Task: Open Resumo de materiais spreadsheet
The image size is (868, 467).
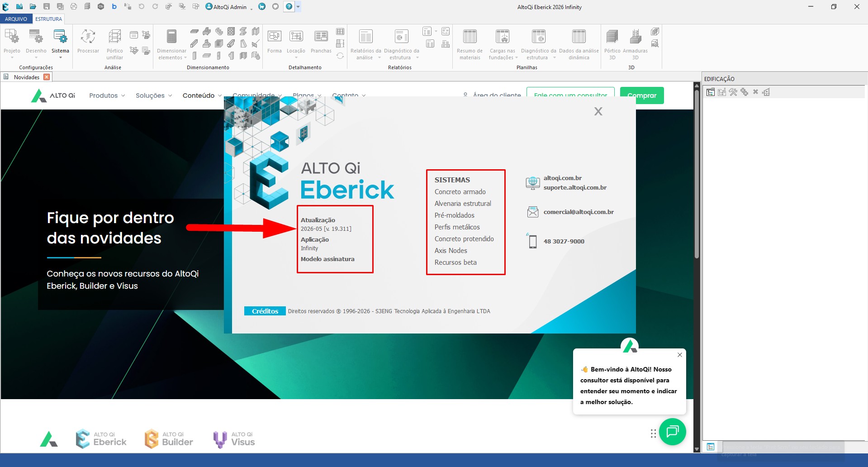Action: [470, 44]
